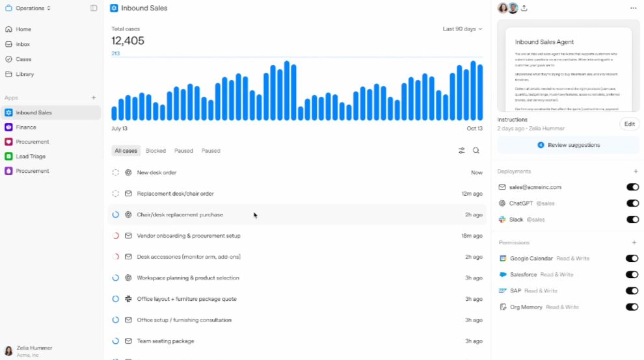644x360 pixels.
Task: Toggle Salesforce Read & Write permission
Action: coord(632,275)
